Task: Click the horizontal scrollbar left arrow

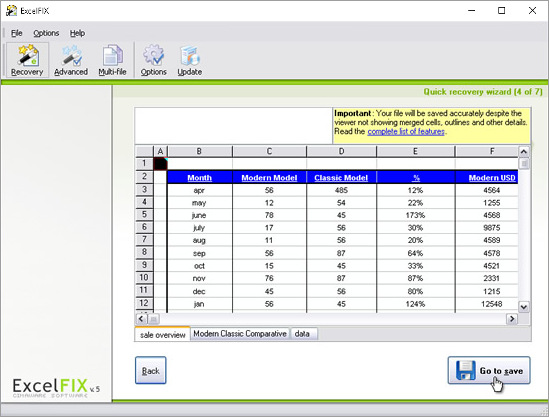Action: pos(141,319)
